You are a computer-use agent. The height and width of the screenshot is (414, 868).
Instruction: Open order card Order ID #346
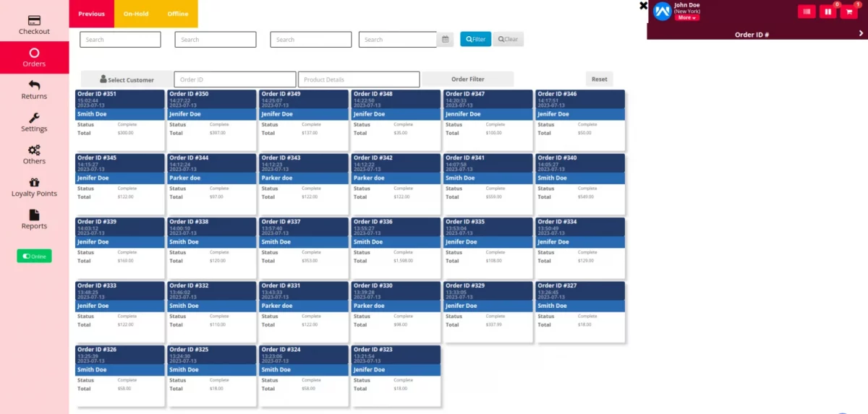tap(580, 120)
